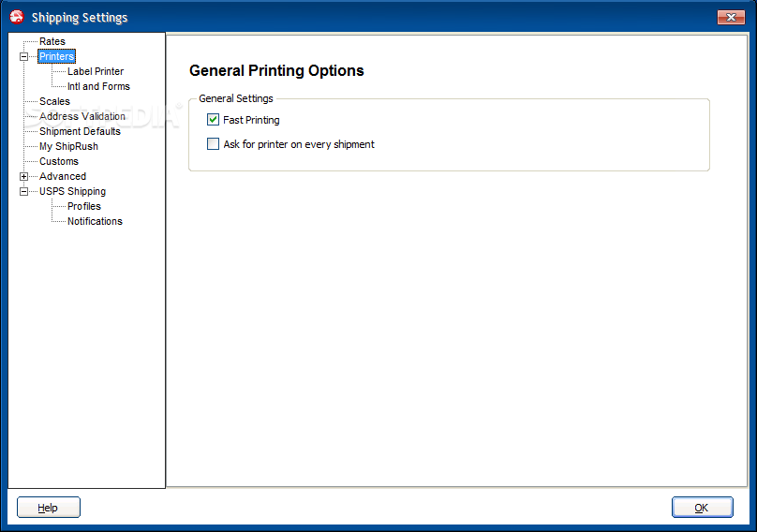
Task: Select the Advanced tree item
Action: click(x=63, y=176)
